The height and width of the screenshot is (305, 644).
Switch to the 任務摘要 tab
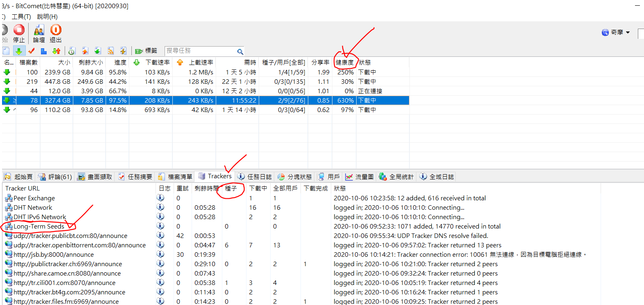point(135,177)
